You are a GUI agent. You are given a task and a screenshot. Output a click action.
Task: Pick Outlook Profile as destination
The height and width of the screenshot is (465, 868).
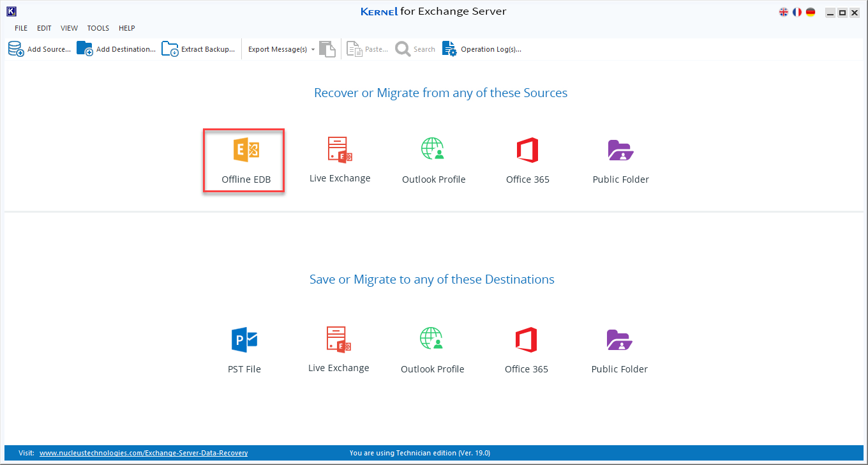pos(432,351)
